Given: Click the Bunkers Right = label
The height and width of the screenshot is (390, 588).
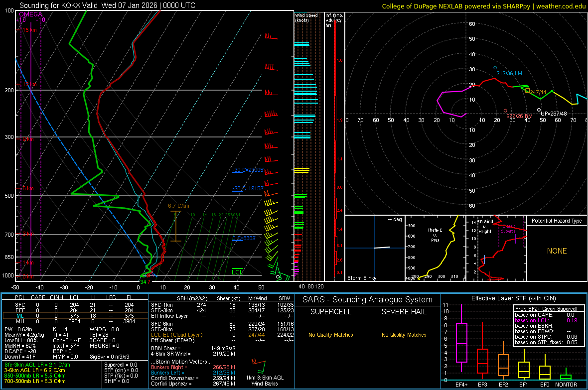Looking at the screenshot, I should coord(169,367).
